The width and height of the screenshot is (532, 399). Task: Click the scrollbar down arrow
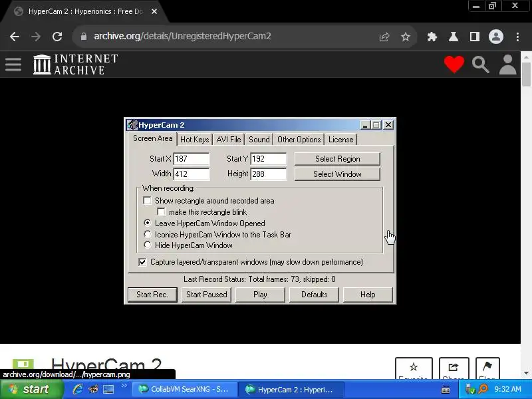(526, 373)
